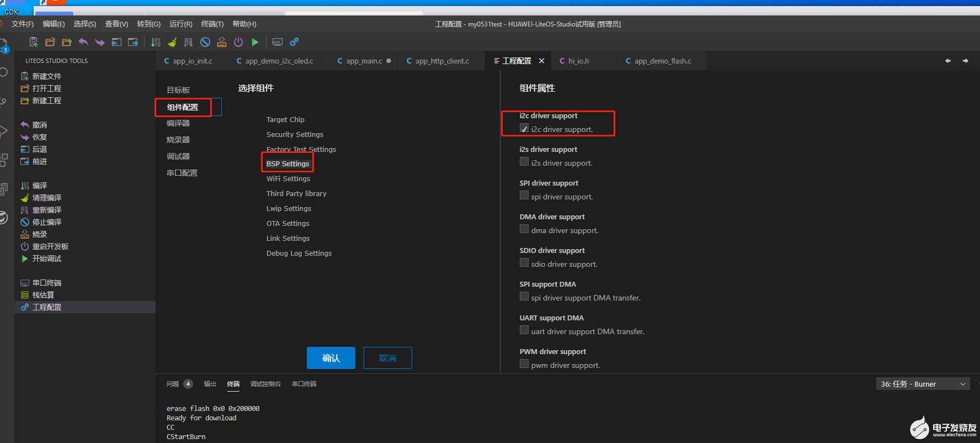Click the 取消 button

(x=388, y=358)
